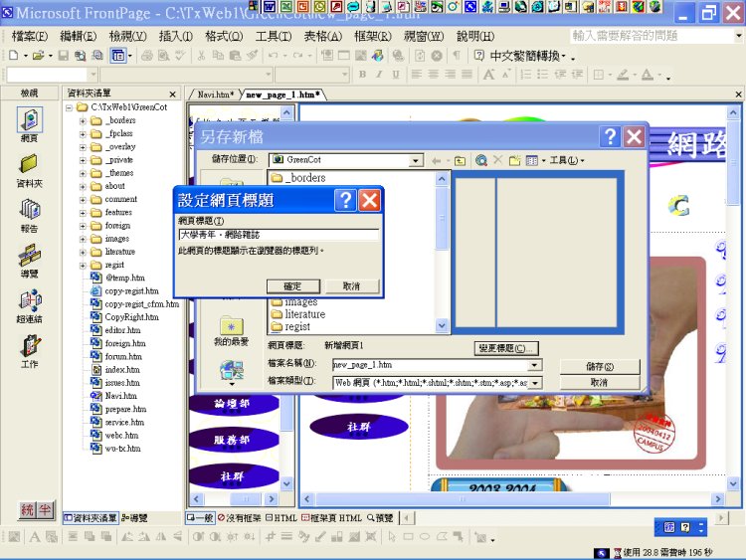Open the 檔案名稱 filename dropdown arrow

coord(535,365)
